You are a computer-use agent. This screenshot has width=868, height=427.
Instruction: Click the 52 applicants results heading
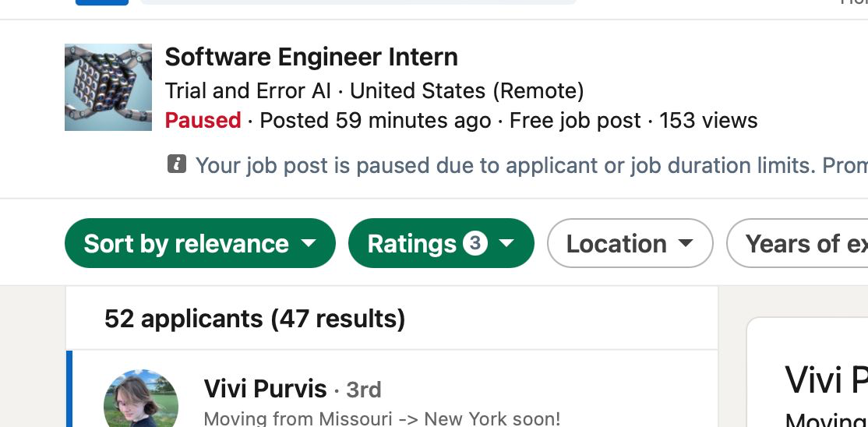pyautogui.click(x=255, y=319)
